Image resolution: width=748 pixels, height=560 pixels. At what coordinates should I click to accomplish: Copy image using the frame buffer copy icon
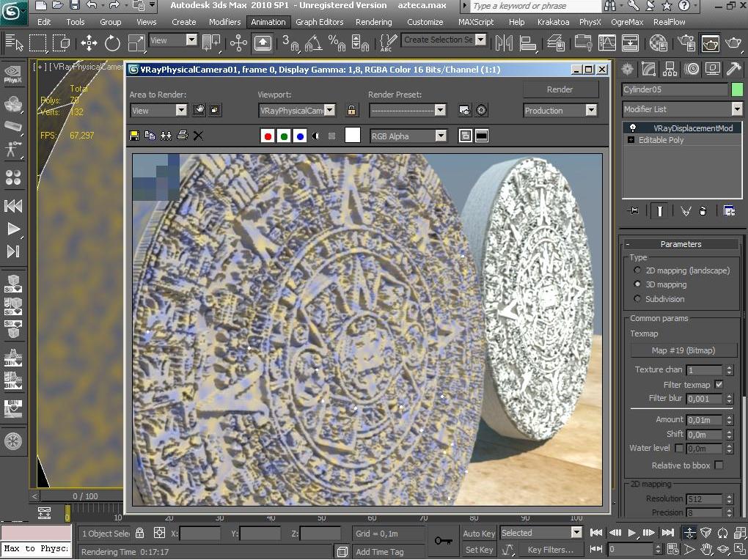[x=150, y=136]
